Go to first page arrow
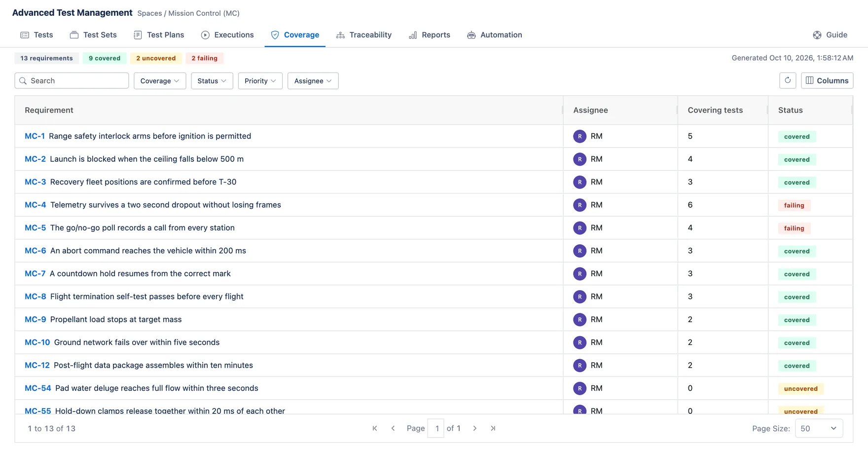 click(375, 428)
